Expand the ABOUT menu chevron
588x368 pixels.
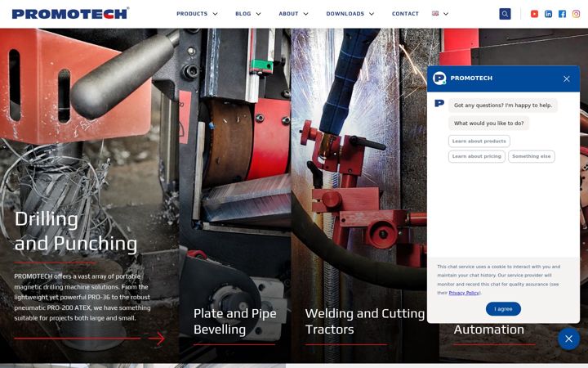pyautogui.click(x=305, y=14)
